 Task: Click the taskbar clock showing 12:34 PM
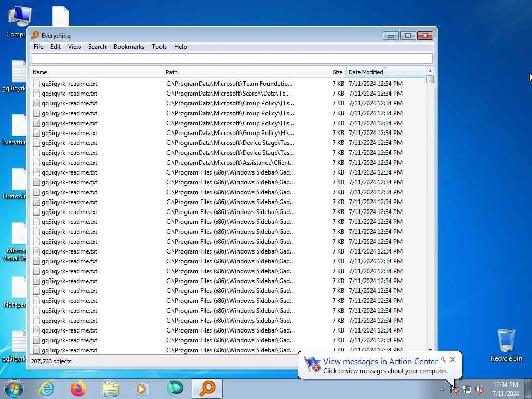[506, 389]
